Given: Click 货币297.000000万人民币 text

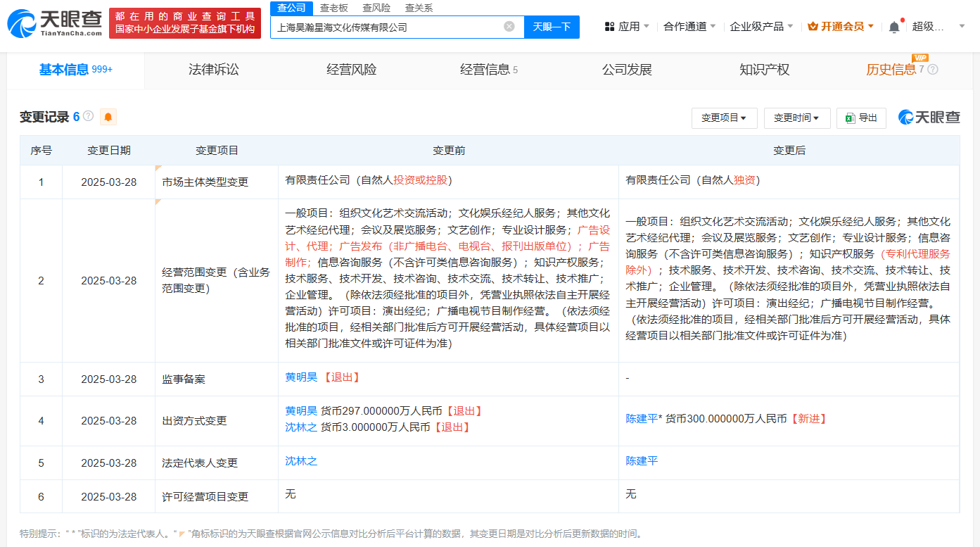Looking at the screenshot, I should click(381, 411).
